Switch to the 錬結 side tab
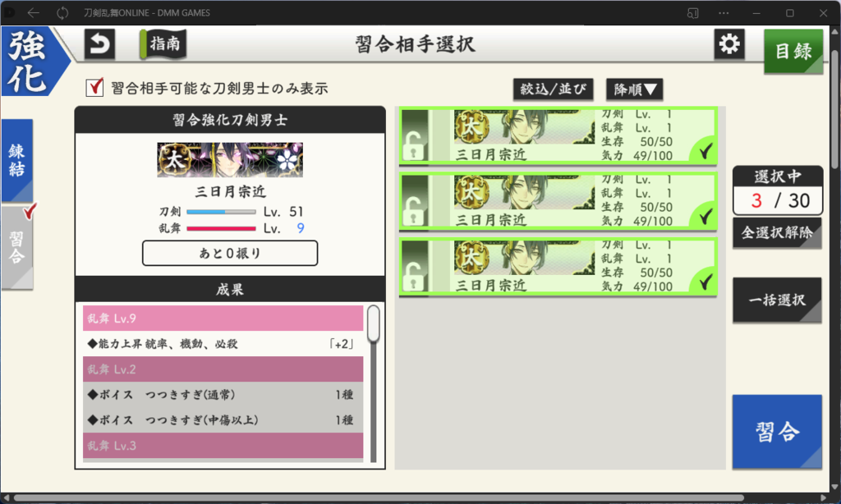Viewport: 841px width, 504px height. 17,160
